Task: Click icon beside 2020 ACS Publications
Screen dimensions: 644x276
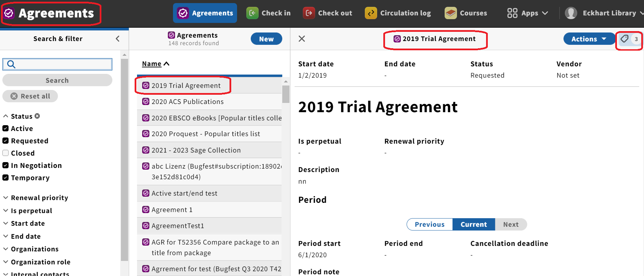Action: click(x=146, y=102)
